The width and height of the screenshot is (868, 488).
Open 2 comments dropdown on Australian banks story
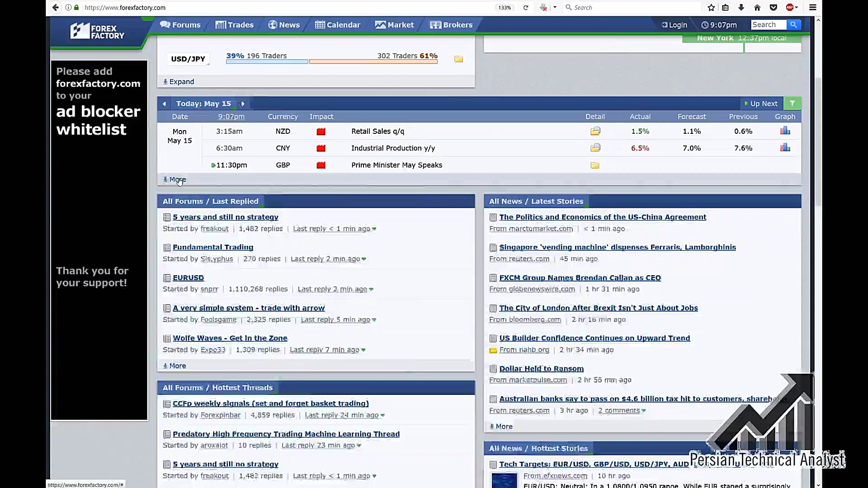[x=643, y=411]
